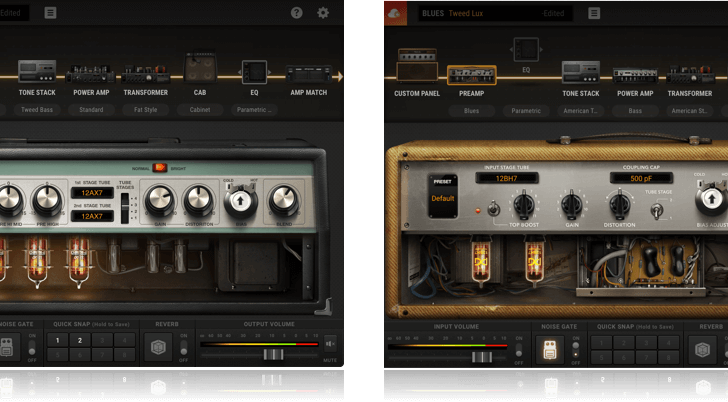Open the Standard power amp dropdown
Image resolution: width=728 pixels, height=402 pixels.
(91, 110)
